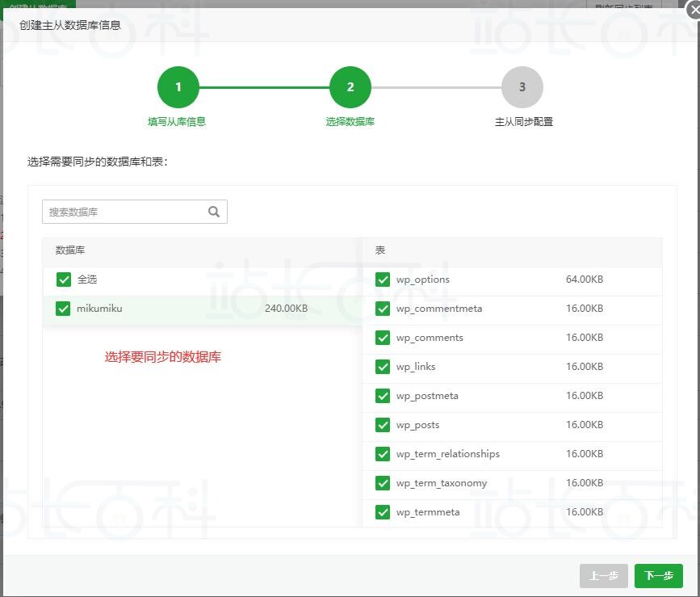700x597 pixels.
Task: Uncheck the wp_termmeta table checkbox
Action: pos(383,512)
